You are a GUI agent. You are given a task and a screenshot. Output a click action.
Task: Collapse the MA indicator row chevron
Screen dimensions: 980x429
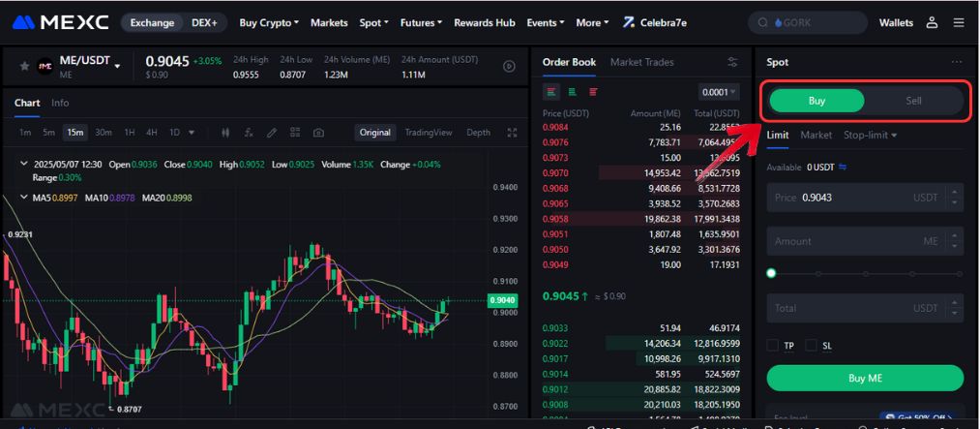pyautogui.click(x=24, y=197)
